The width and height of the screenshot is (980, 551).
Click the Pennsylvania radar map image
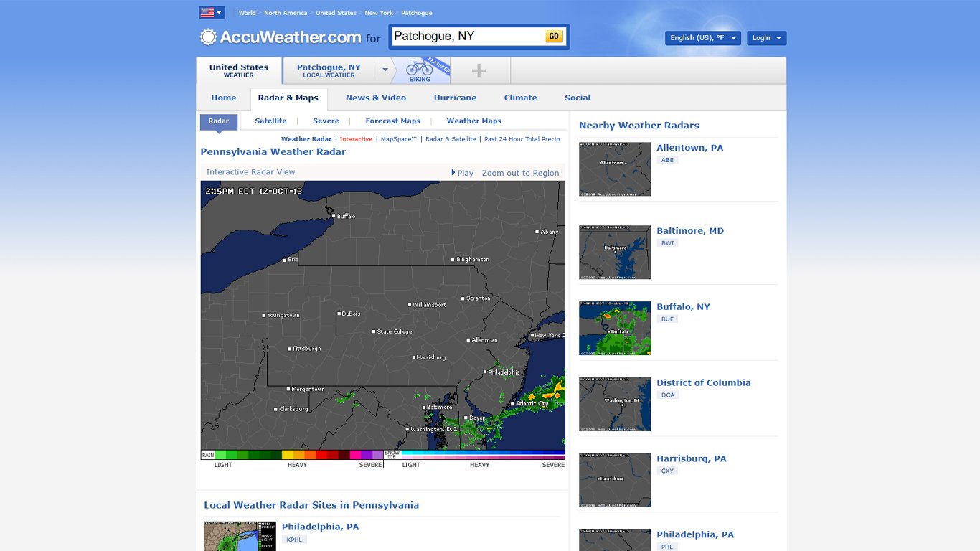click(382, 315)
